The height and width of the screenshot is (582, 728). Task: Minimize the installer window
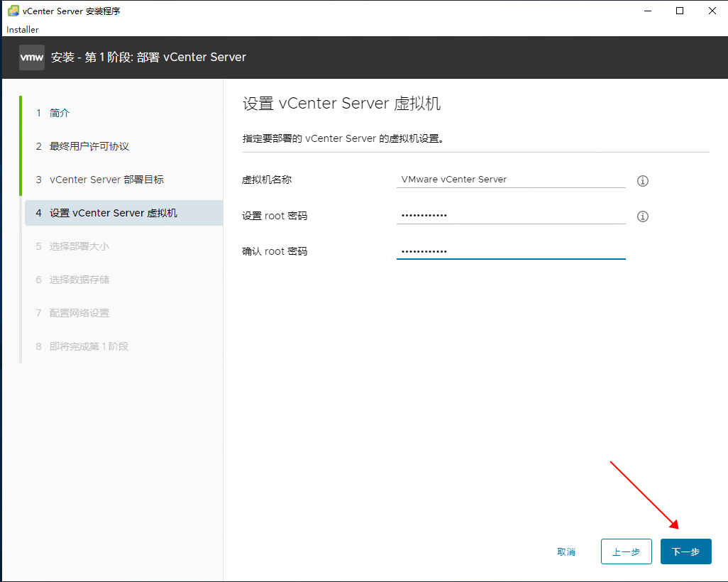click(x=648, y=11)
